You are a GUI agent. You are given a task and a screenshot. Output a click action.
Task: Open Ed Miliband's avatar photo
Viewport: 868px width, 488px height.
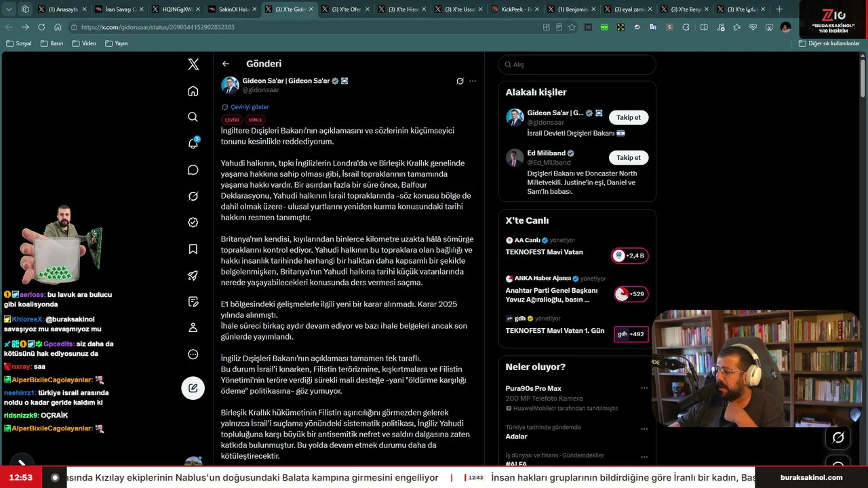tap(515, 158)
